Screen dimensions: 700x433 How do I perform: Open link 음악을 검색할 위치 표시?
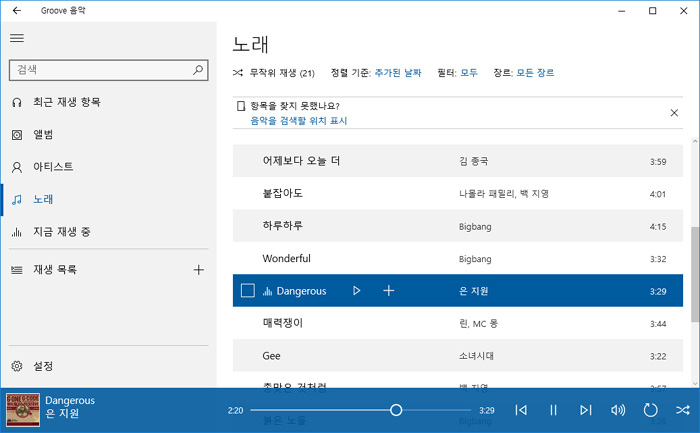click(299, 121)
